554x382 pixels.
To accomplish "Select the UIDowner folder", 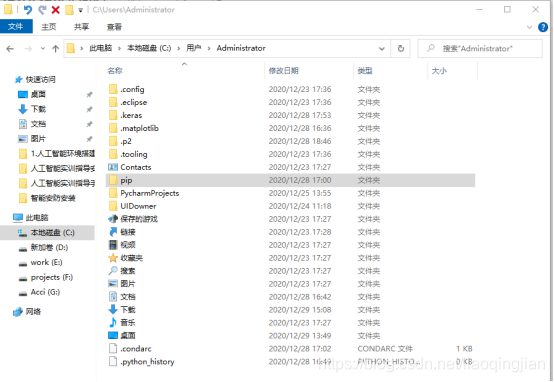I will pos(138,206).
